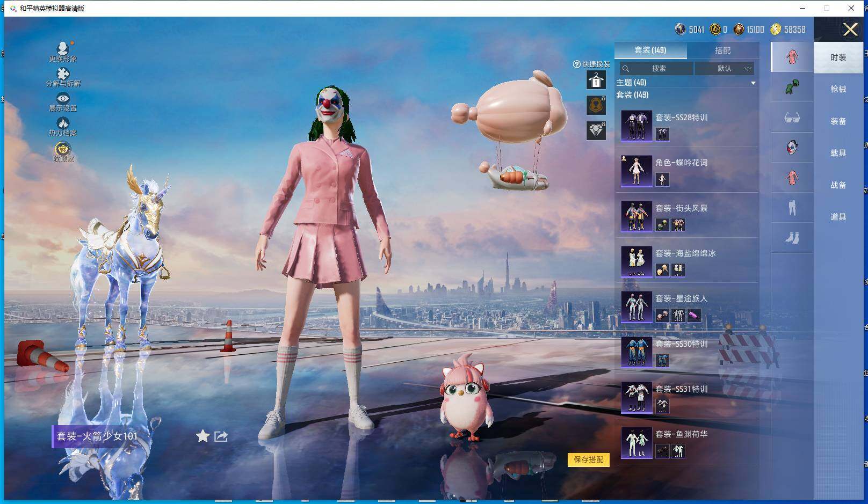Image resolution: width=868 pixels, height=504 pixels.
Task: Select the glasses slot
Action: (x=792, y=117)
